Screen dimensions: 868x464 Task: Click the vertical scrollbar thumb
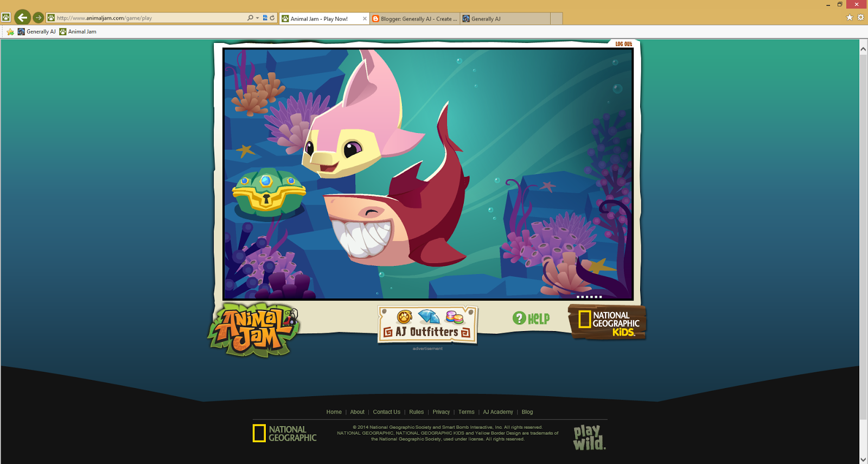863,236
